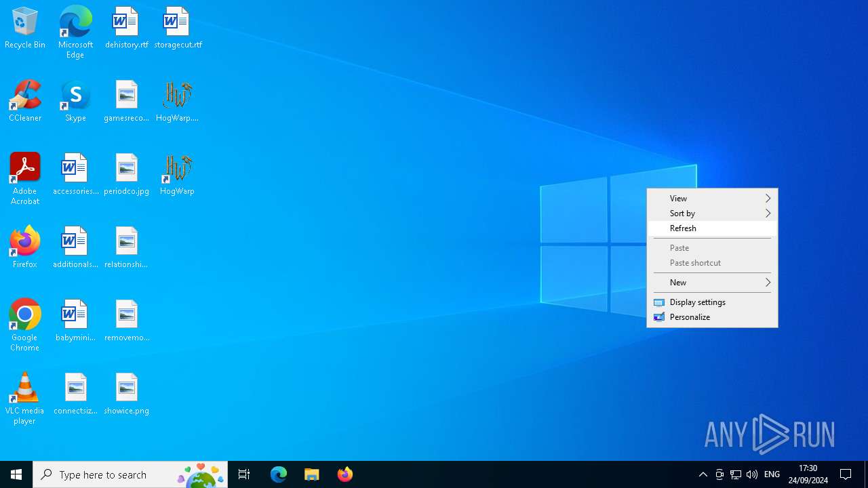Open File Explorer from the taskbar
This screenshot has width=868, height=488.
pyautogui.click(x=312, y=474)
